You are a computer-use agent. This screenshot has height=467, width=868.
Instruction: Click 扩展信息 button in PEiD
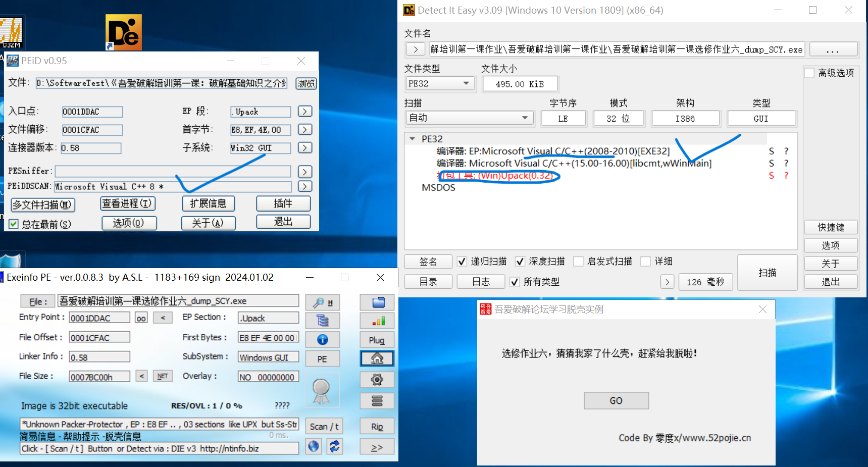[x=208, y=203]
